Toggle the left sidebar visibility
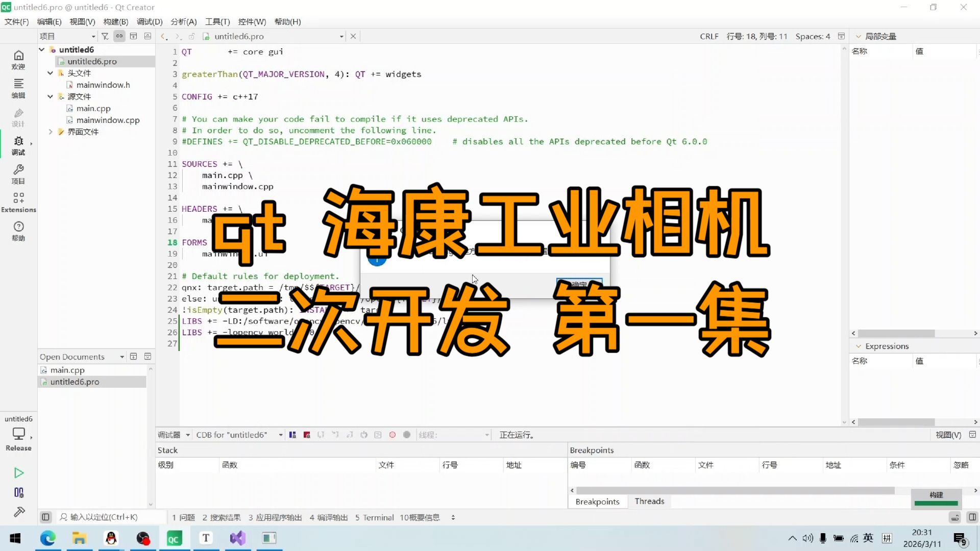 pos(45,517)
